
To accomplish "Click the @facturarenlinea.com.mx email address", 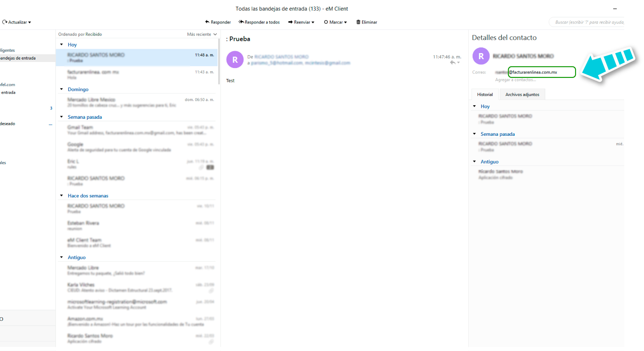I will [x=533, y=72].
